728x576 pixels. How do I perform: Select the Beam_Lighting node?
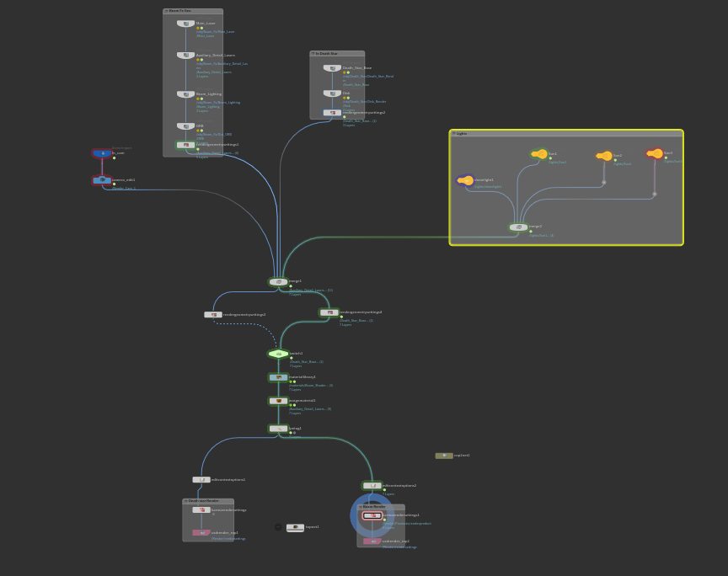click(x=185, y=94)
